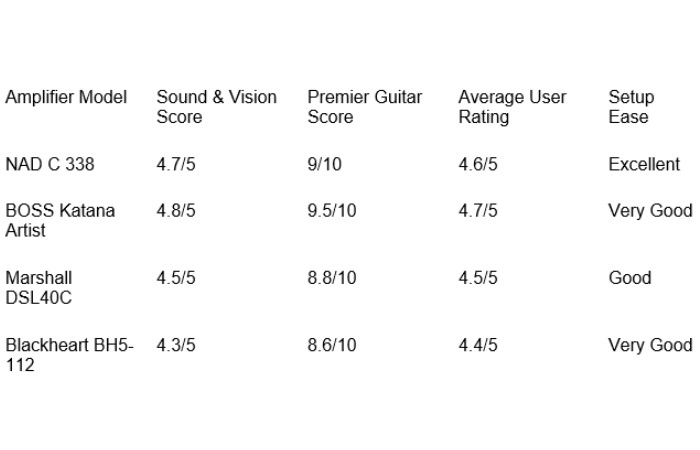Click the 4.7/5 Sound & Vision score
Viewport: 700px width, 450px height.
pyautogui.click(x=176, y=165)
